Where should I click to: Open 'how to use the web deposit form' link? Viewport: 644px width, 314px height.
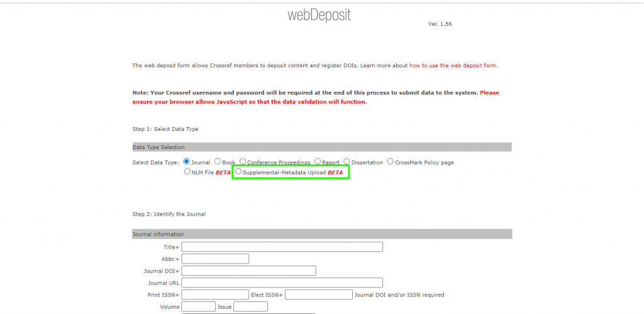(x=453, y=65)
